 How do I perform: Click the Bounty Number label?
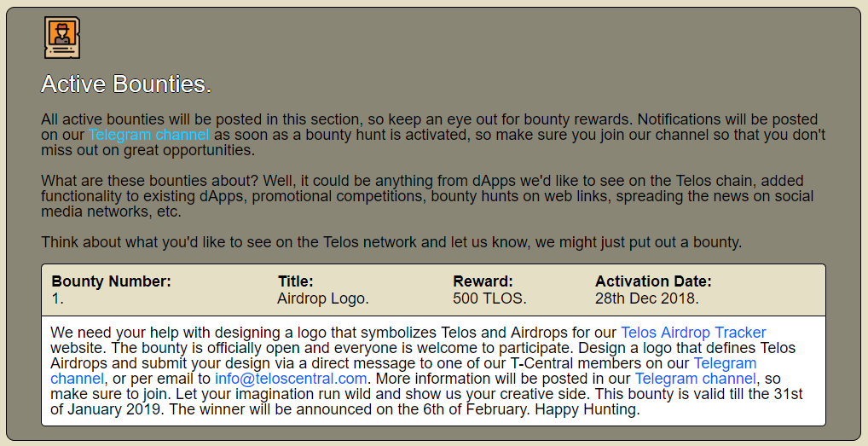[x=111, y=281]
